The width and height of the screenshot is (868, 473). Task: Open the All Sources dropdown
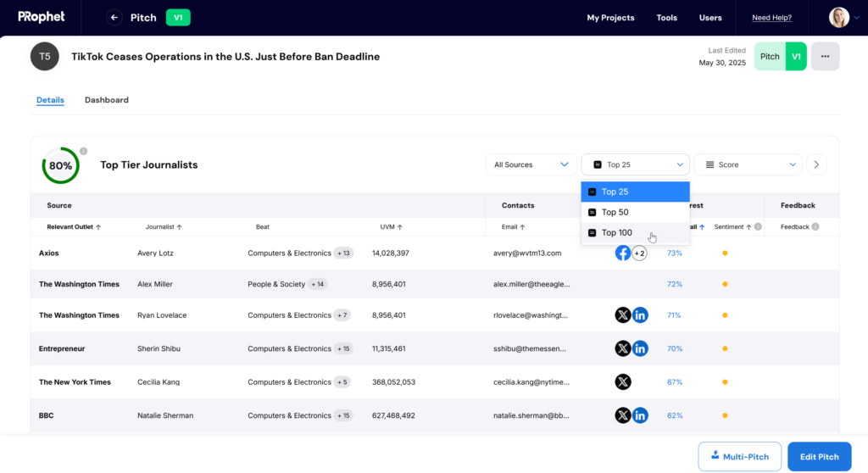point(531,164)
